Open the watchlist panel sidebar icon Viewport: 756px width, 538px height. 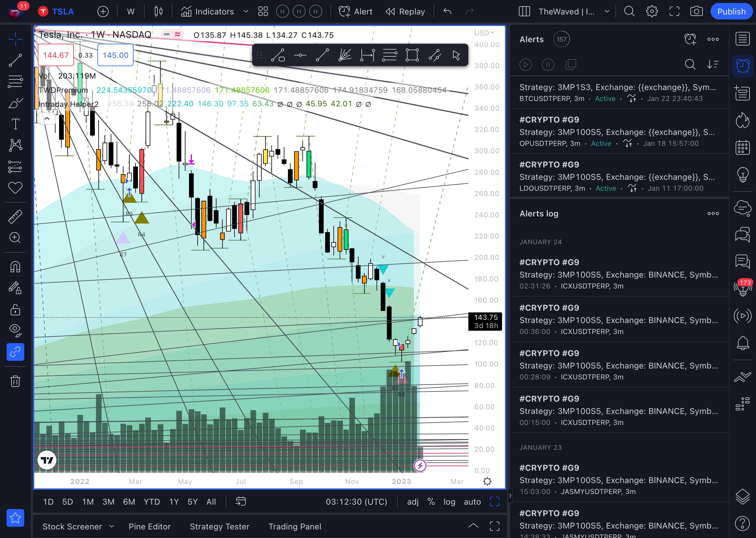coord(742,39)
